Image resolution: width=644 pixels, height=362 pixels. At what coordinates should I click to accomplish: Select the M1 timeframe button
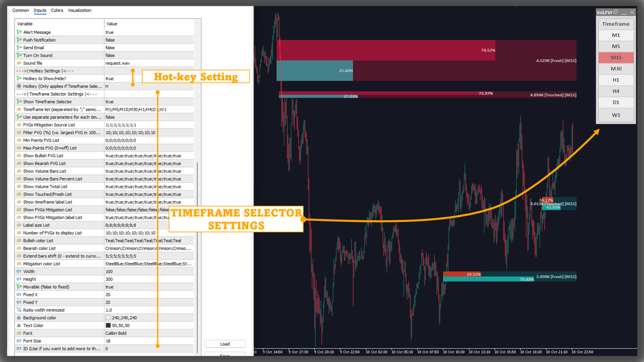616,35
